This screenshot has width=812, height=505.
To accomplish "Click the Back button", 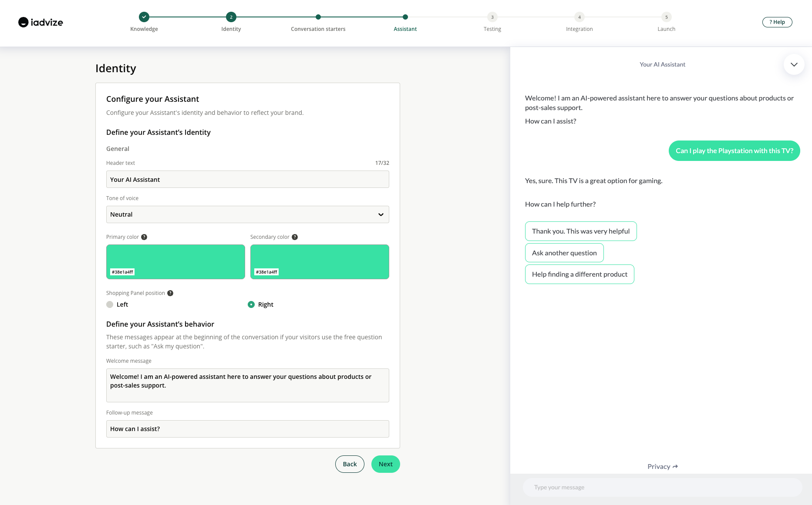I will (x=350, y=464).
